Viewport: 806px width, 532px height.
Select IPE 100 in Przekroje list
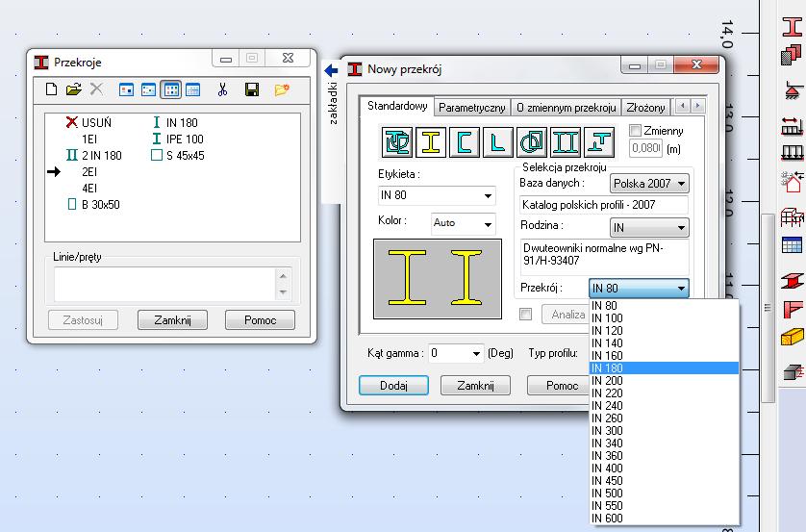(178, 139)
